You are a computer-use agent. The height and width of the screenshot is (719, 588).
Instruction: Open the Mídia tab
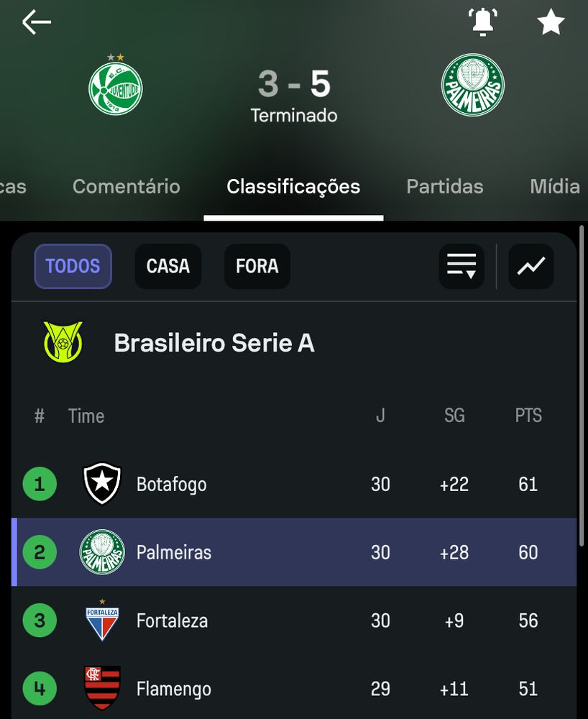[x=554, y=187]
